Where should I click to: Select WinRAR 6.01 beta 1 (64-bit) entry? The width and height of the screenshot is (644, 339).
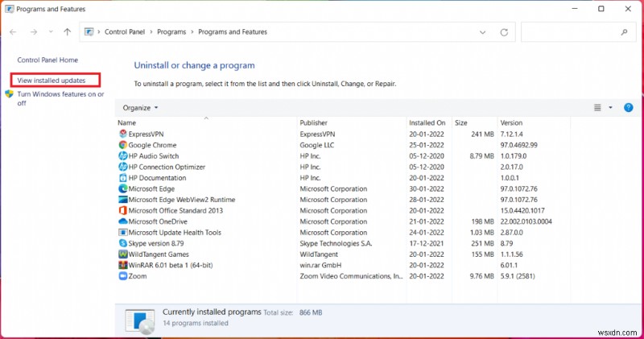(171, 265)
